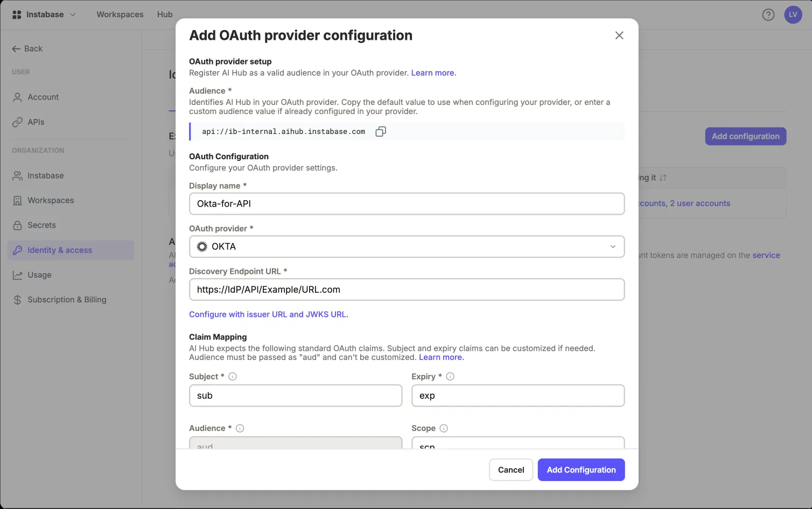Open Learn more link under OAuth provider setup

pyautogui.click(x=433, y=73)
